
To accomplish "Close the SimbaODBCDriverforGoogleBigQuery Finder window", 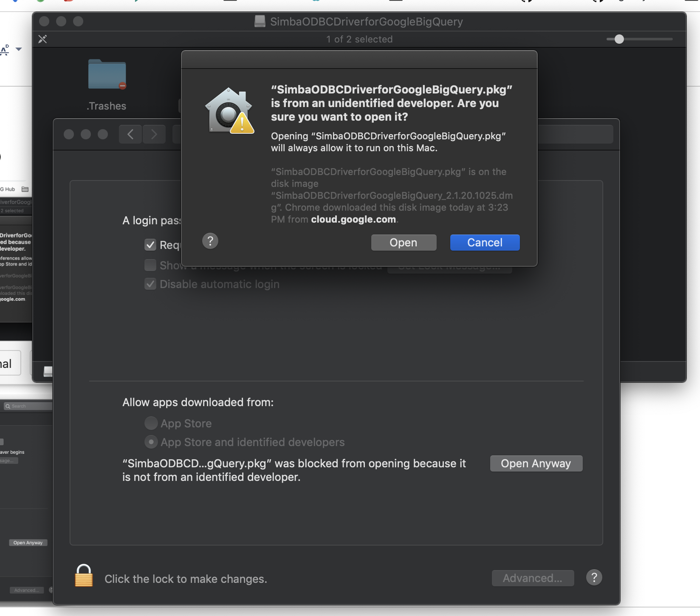I will coord(44,21).
